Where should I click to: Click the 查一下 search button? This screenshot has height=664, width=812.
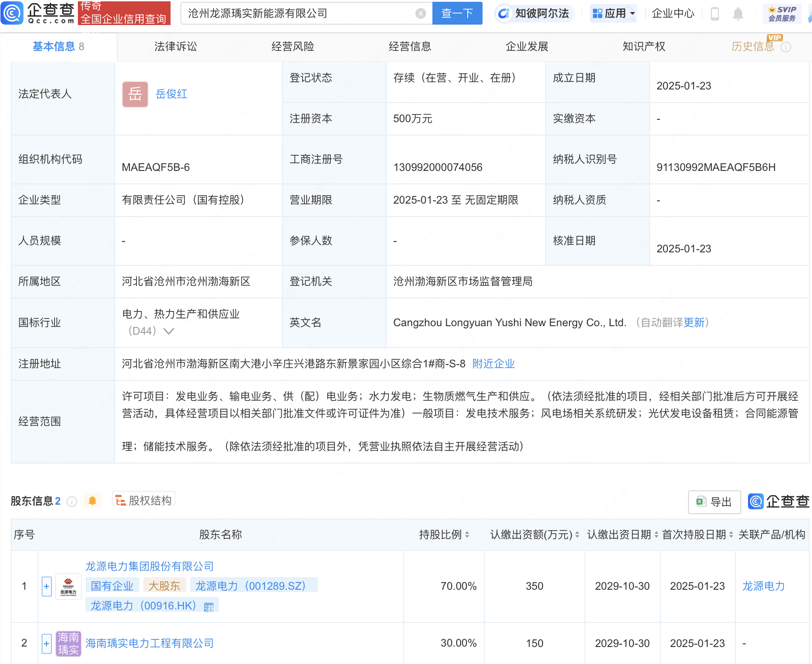[x=457, y=13]
